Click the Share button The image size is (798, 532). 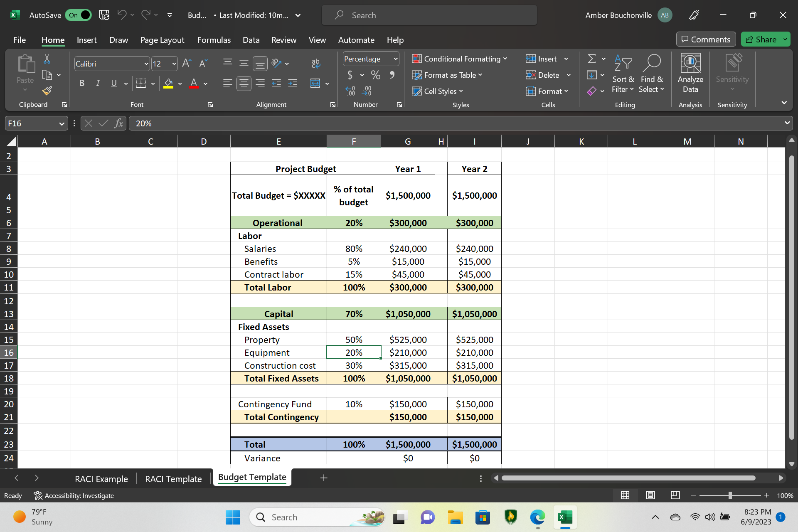765,39
